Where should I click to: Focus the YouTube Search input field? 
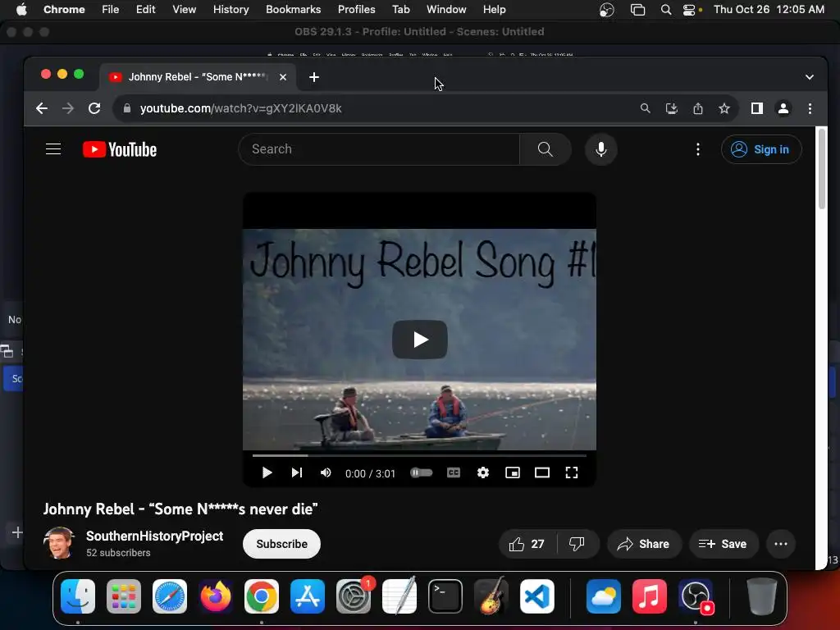(379, 149)
